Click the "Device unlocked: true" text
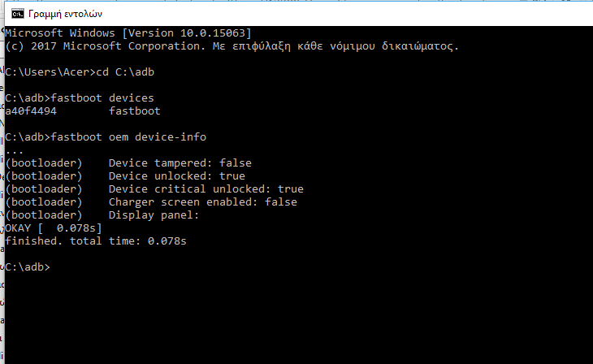The width and height of the screenshot is (593, 364). coord(176,175)
